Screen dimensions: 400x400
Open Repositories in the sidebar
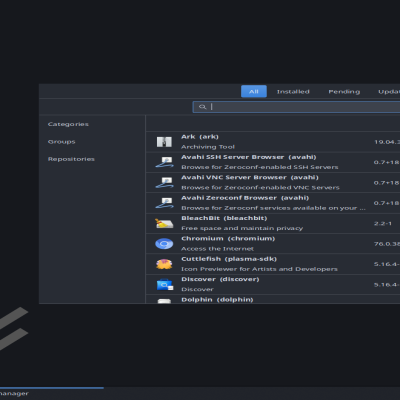coord(71,159)
